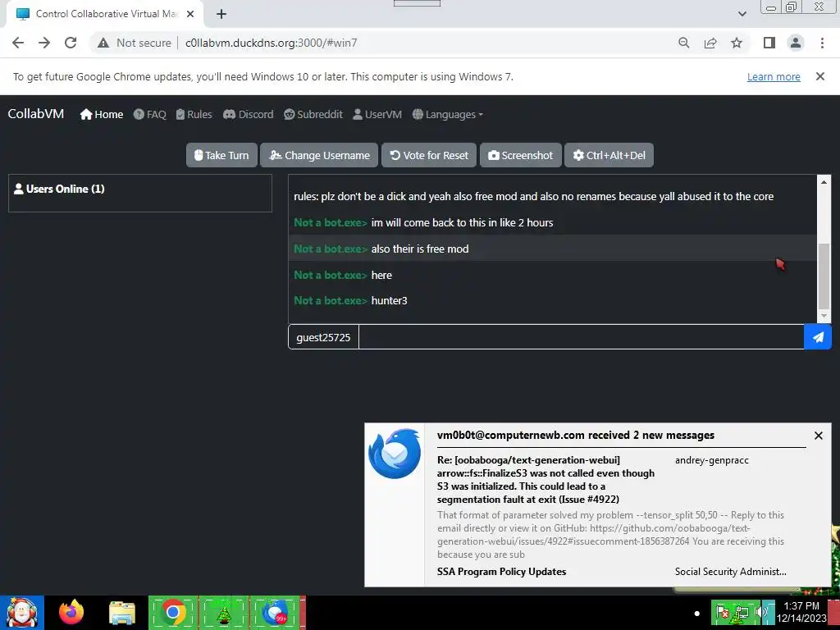Click the 'im will come back' chat message
840x630 pixels.
point(553,222)
